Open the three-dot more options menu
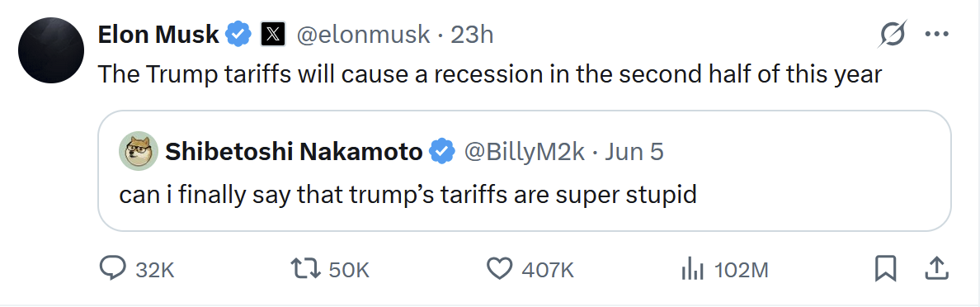 click(x=936, y=35)
